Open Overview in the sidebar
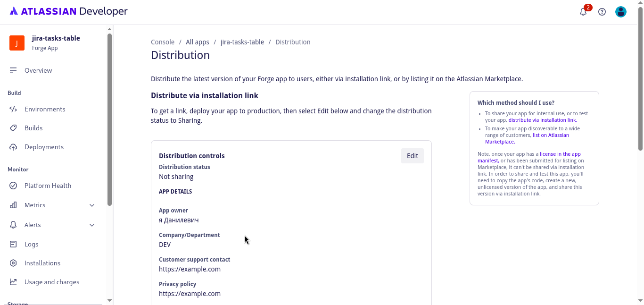This screenshot has width=644, height=305. pyautogui.click(x=38, y=70)
